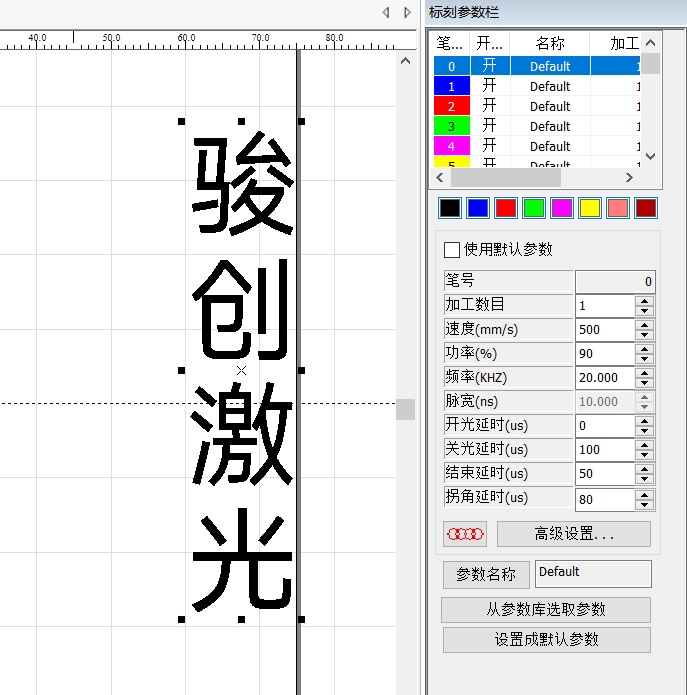
Task: Click the 拐角延时 value field
Action: (x=605, y=500)
